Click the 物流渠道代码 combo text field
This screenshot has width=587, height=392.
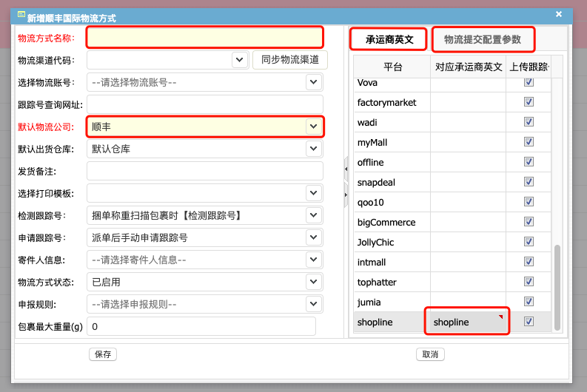pyautogui.click(x=159, y=60)
